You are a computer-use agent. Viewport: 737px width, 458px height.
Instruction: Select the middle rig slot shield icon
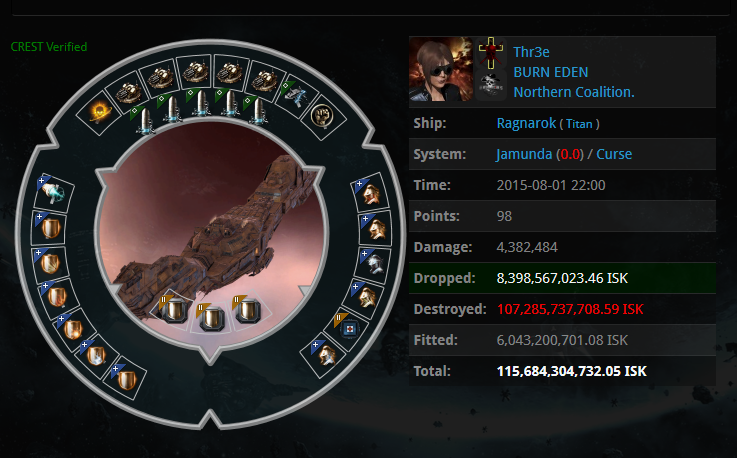point(211,317)
